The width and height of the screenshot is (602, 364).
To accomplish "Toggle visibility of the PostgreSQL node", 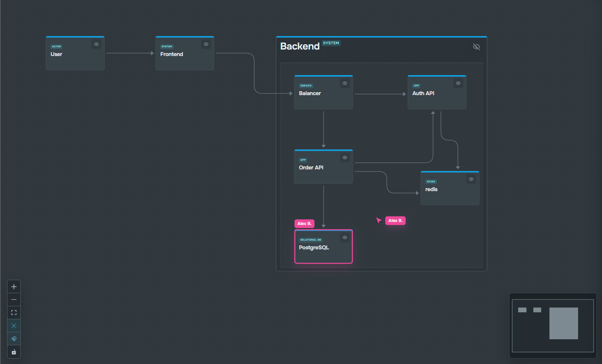I will click(x=345, y=238).
